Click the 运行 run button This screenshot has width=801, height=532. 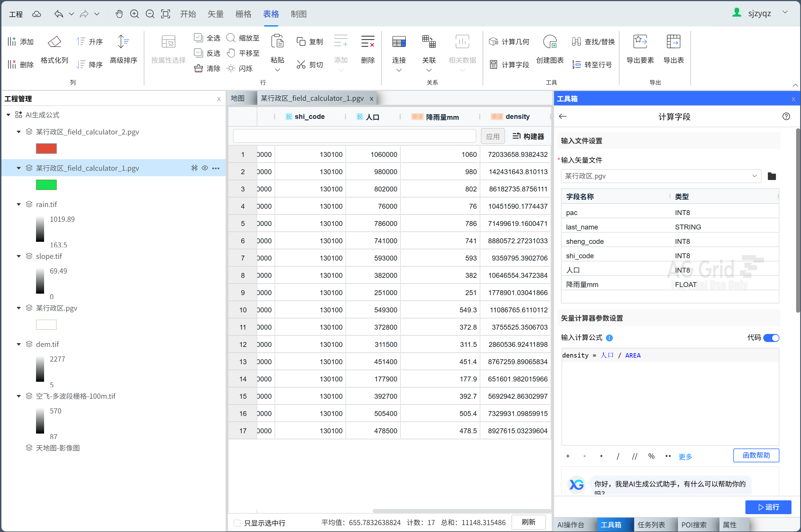(768, 507)
